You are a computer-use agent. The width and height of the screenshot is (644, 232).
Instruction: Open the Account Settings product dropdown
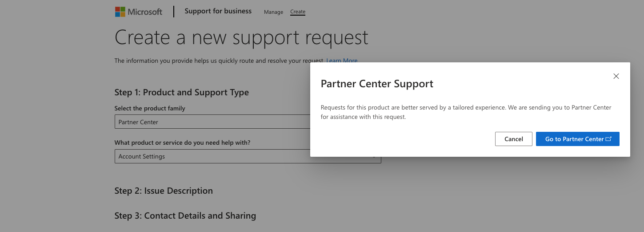[248, 156]
